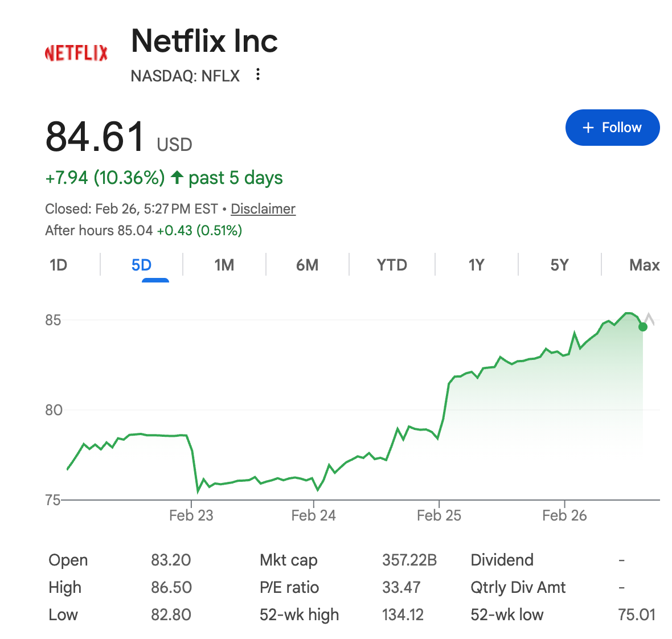672x639 pixels.
Task: Show the Max time range chart
Action: coord(644,265)
